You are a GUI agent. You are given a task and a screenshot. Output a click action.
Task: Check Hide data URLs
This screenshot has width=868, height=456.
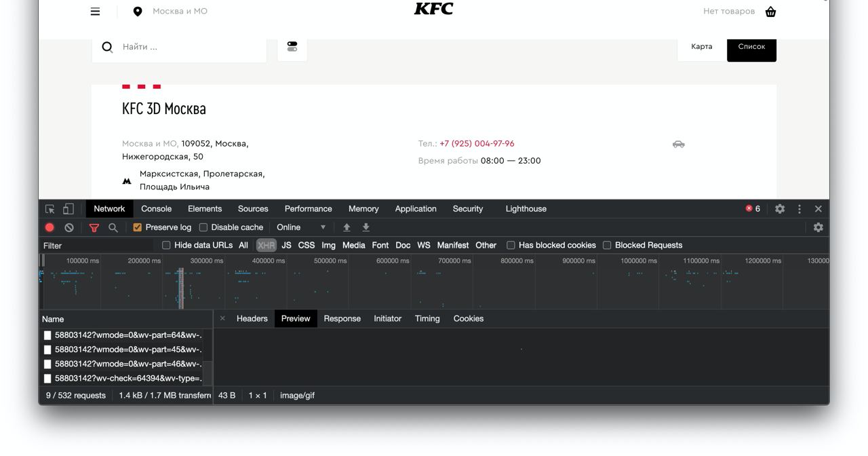point(166,245)
